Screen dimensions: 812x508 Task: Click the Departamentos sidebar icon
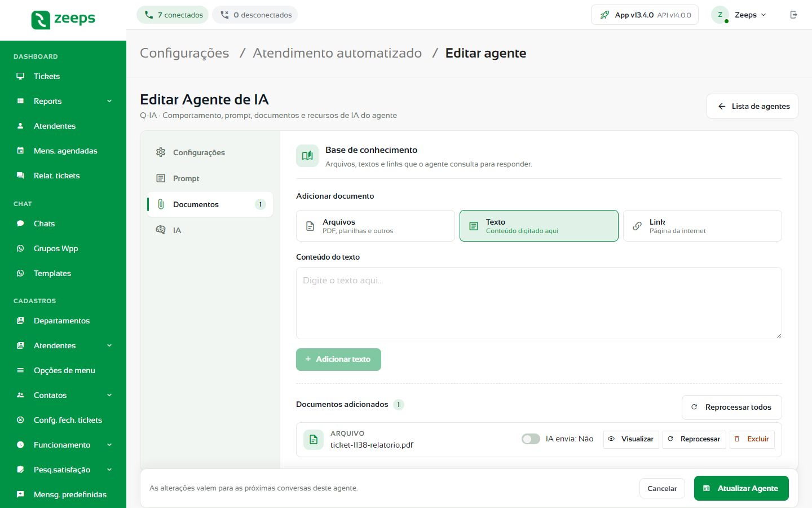point(20,321)
